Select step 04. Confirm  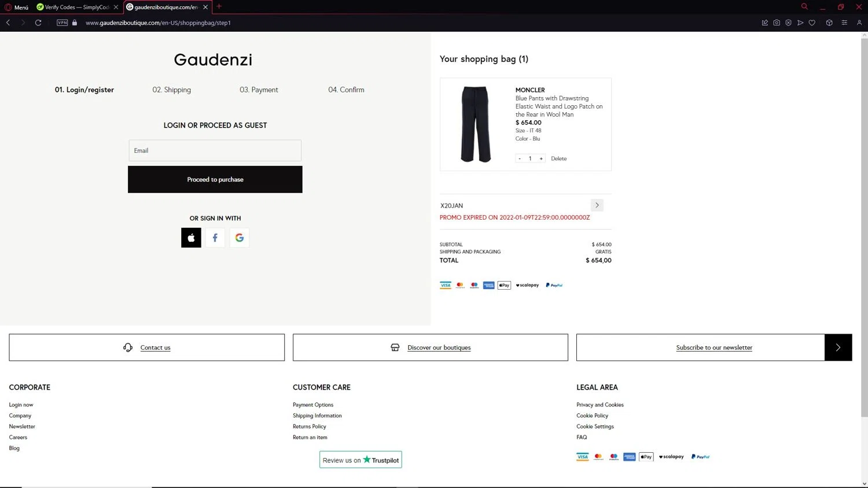pos(346,90)
